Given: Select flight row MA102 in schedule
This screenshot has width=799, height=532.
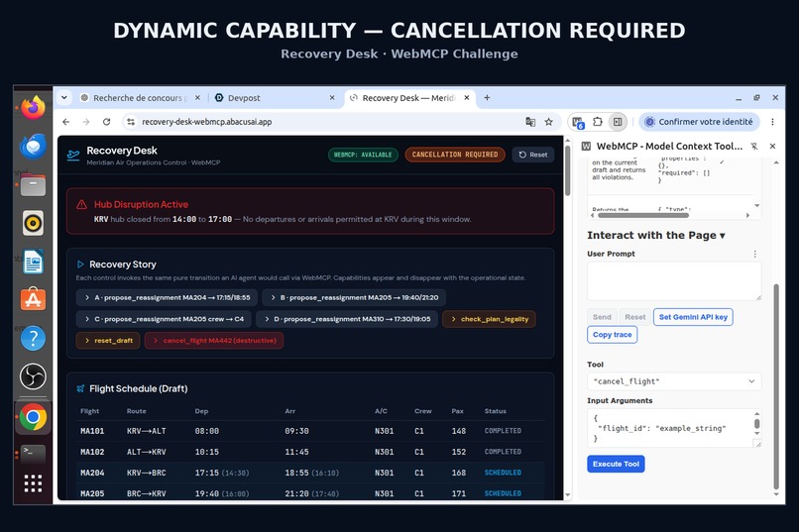Looking at the screenshot, I should tap(310, 452).
